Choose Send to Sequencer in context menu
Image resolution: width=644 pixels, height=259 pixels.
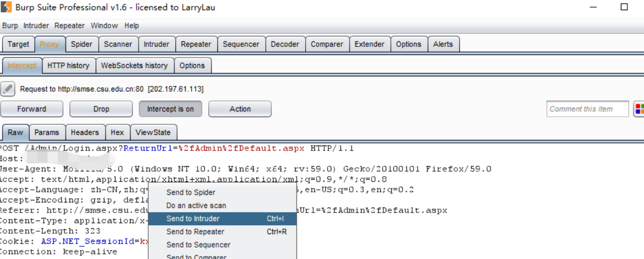[222, 245]
